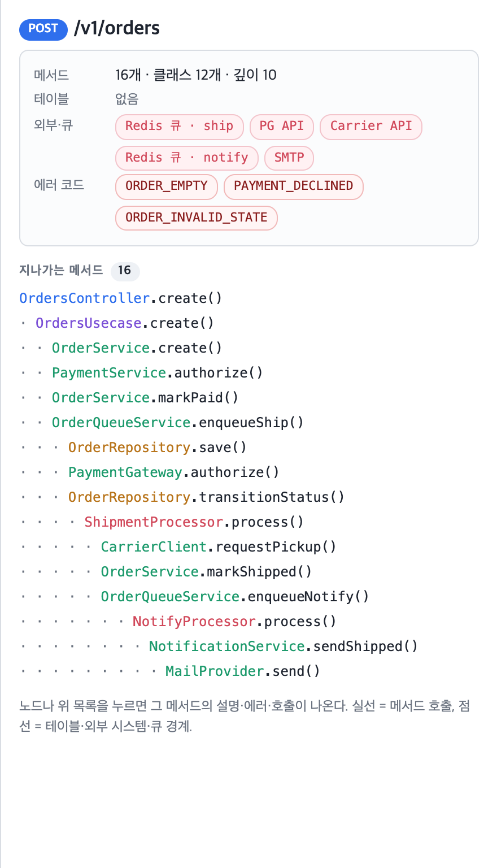
Task: Click the ORDER_INVALID_STATE error code chip
Action: 196,218
